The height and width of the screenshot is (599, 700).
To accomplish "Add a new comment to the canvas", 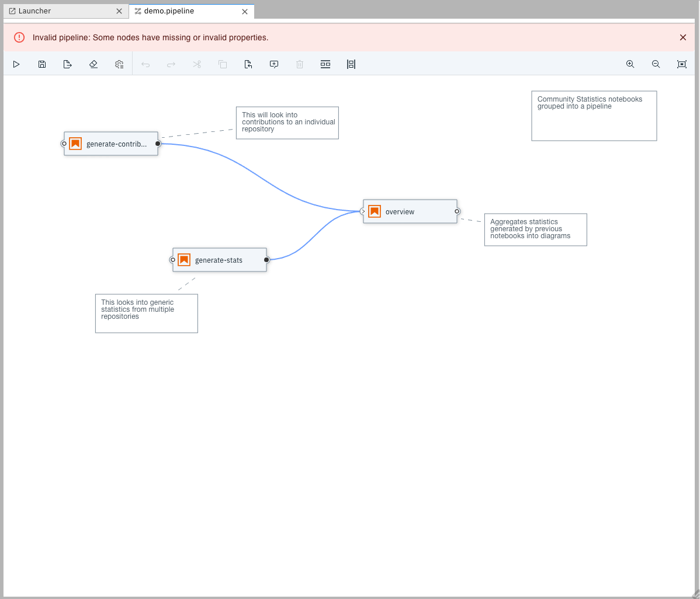I will (x=274, y=64).
